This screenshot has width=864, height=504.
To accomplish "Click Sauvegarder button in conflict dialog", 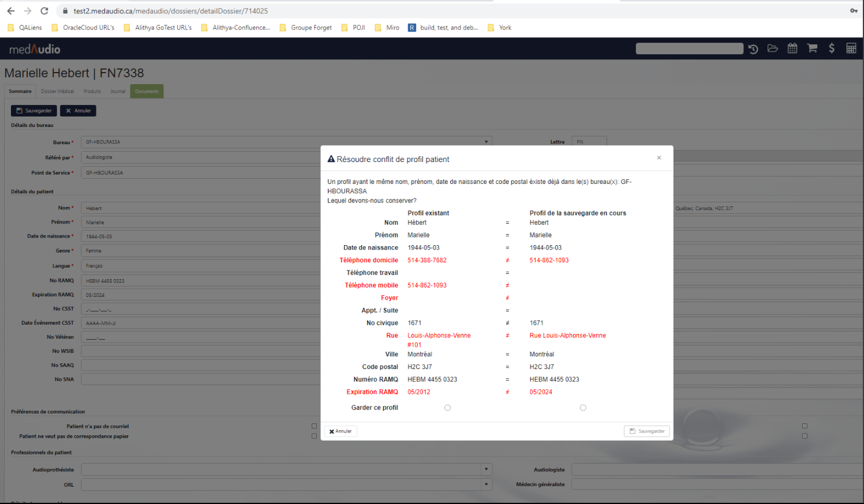I will (646, 431).
